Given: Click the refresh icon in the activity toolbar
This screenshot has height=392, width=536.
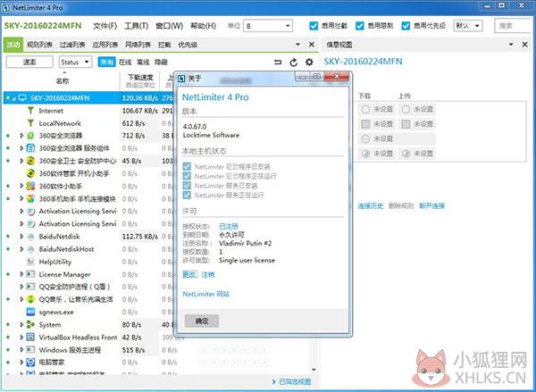Looking at the screenshot, I should tap(293, 63).
